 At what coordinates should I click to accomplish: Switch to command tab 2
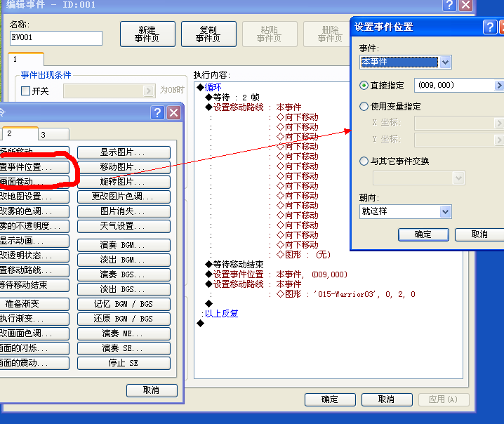(x=20, y=133)
